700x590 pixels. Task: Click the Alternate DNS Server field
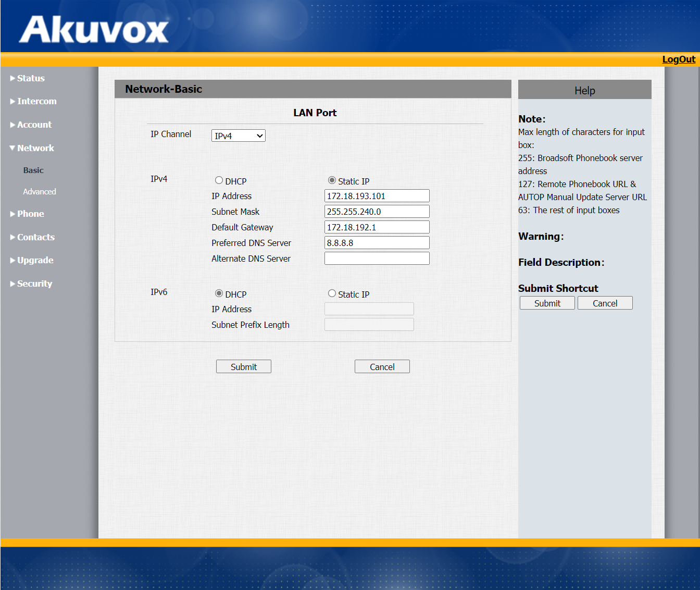tap(377, 258)
